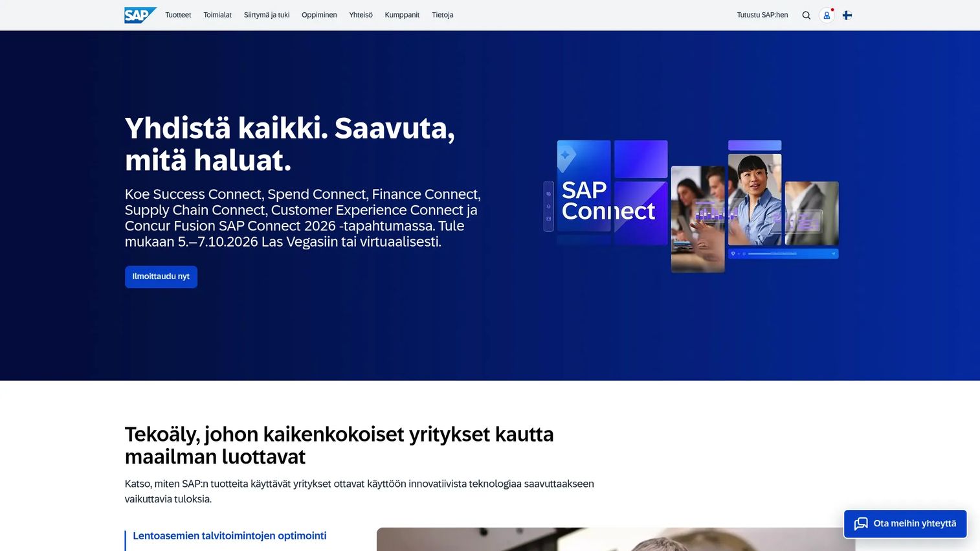Viewport: 980px width, 551px height.
Task: Open the Yhteisö menu
Action: click(361, 15)
